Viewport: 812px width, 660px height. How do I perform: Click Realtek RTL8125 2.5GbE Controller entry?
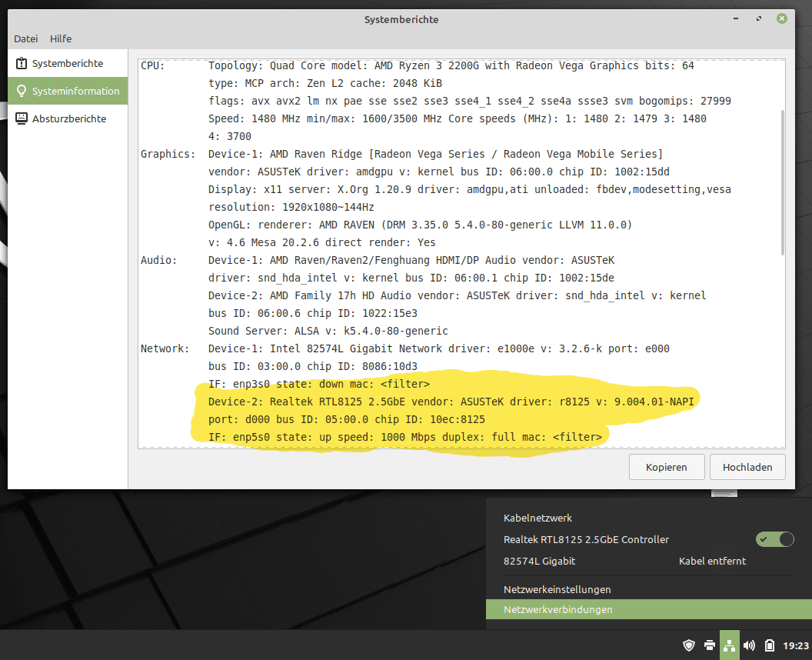pyautogui.click(x=586, y=539)
